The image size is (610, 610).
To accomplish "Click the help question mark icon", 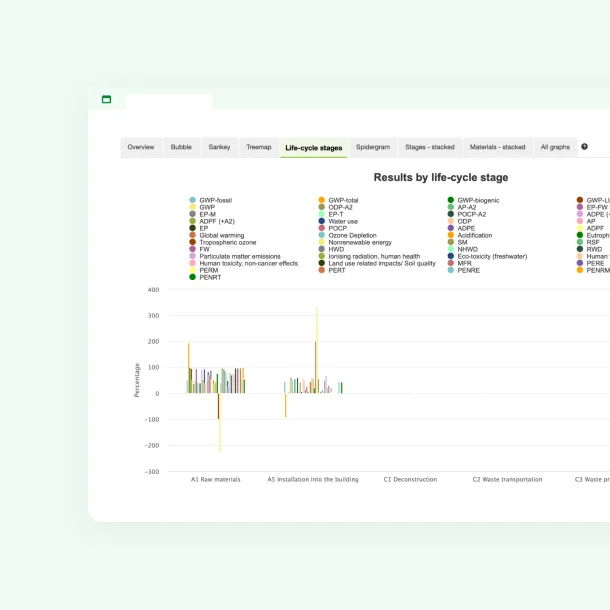I will tap(584, 147).
